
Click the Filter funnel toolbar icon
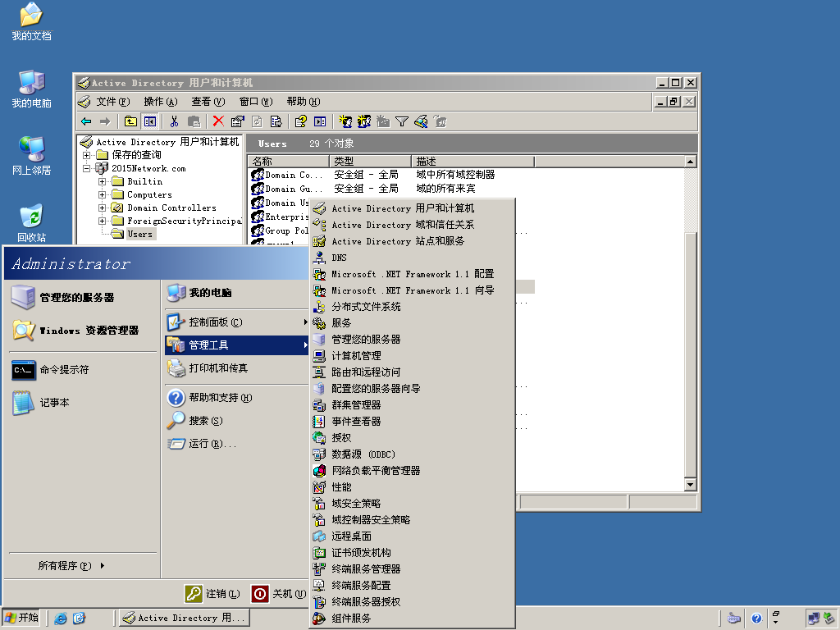click(402, 121)
